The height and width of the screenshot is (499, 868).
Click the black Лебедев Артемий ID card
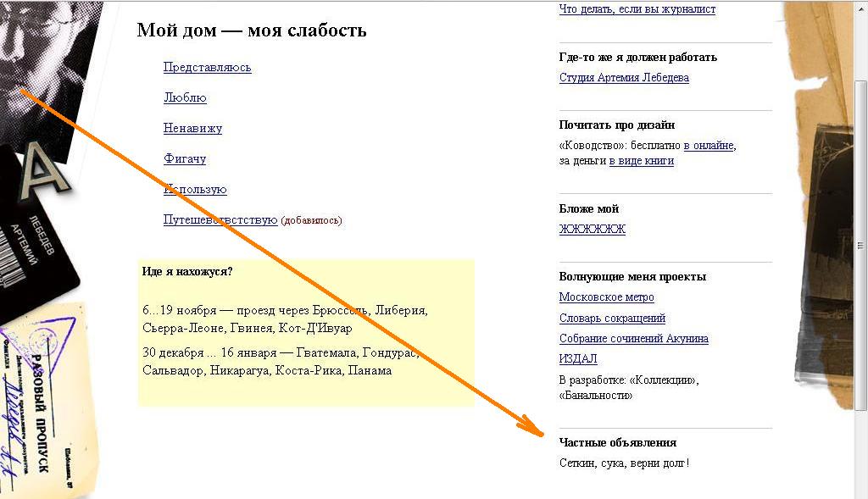coord(36,238)
